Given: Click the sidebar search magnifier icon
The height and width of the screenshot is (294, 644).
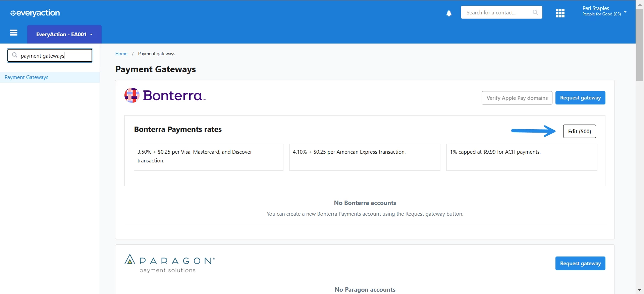Looking at the screenshot, I should tap(15, 55).
